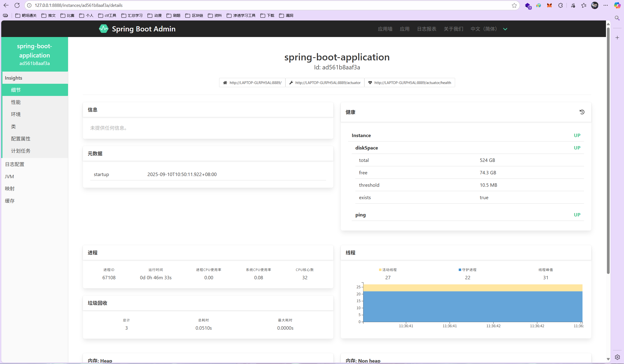
Task: Bookmark page with star icon
Action: 514,5
